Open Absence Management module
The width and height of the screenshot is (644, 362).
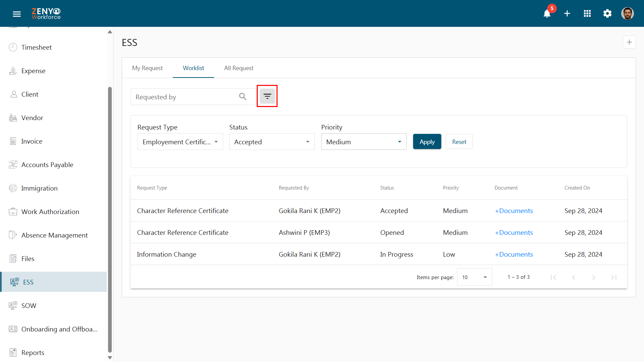point(54,235)
